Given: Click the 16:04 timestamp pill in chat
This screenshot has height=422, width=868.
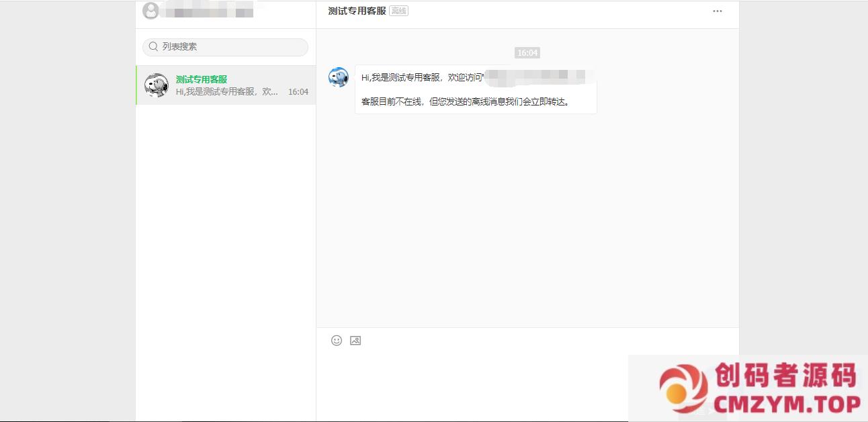Looking at the screenshot, I should click(x=527, y=53).
